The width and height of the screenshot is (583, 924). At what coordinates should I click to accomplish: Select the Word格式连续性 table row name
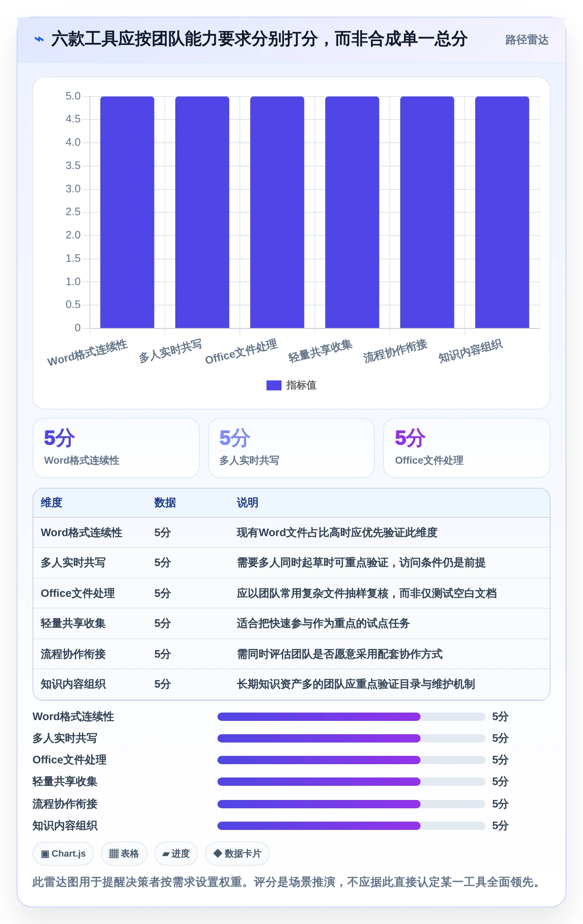[82, 533]
